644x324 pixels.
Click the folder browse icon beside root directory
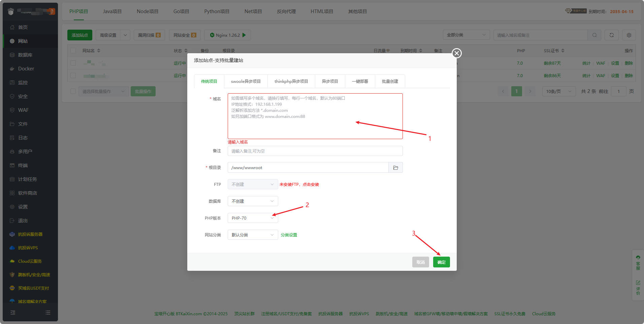pyautogui.click(x=395, y=168)
